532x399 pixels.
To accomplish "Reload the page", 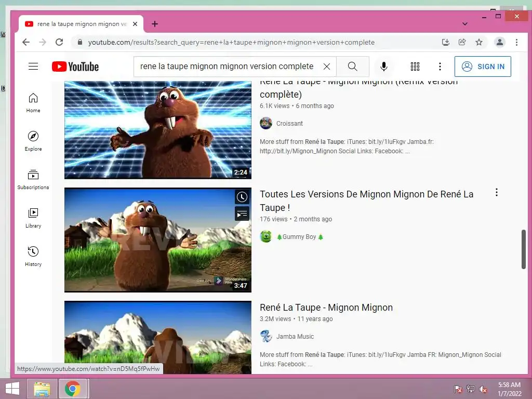I will pyautogui.click(x=59, y=42).
